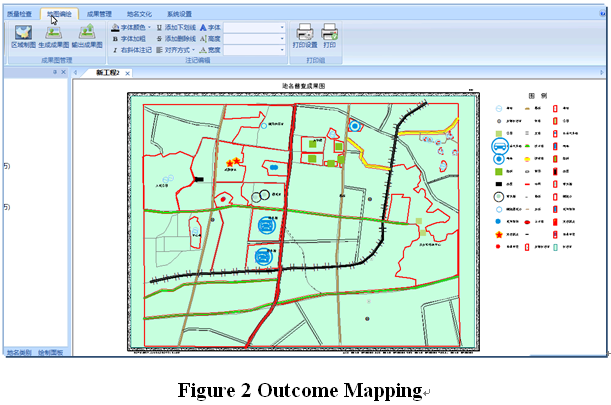Viewport: 611px width, 405px height.
Task: Expand the 对齐方式 (alignment) dropdown
Action: point(194,49)
